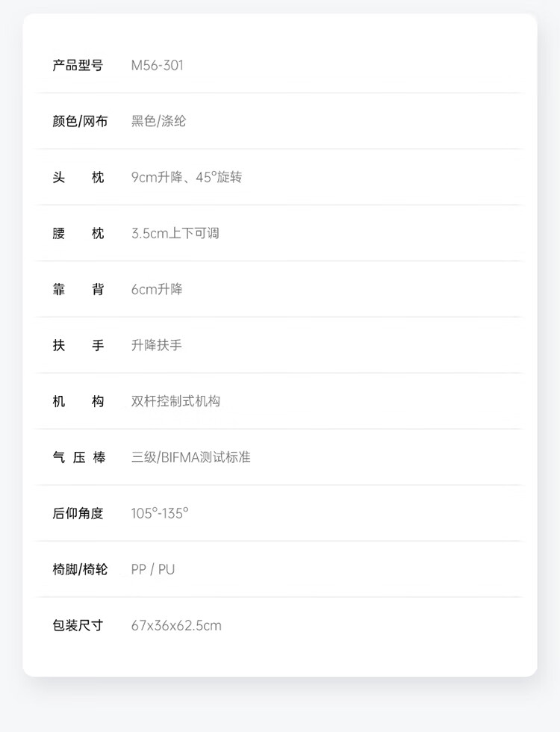This screenshot has width=560, height=732.
Task: Select the PP / PU material value
Action: point(153,569)
